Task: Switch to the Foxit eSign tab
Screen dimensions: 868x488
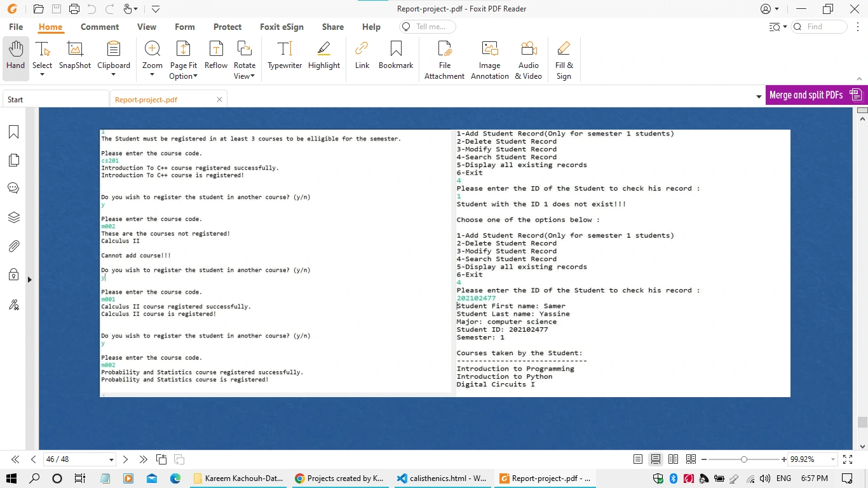Action: pyautogui.click(x=281, y=27)
